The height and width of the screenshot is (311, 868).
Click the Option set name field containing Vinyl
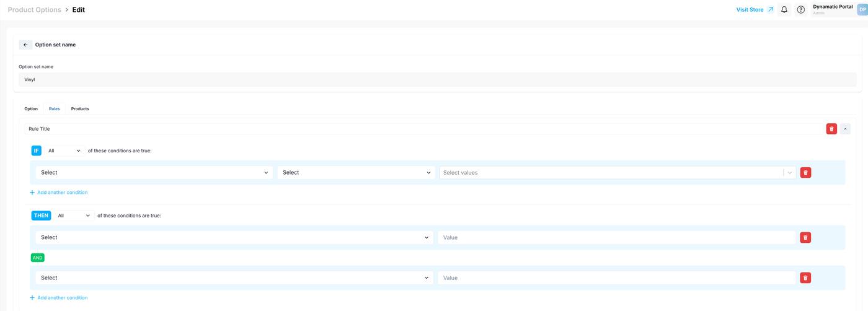pyautogui.click(x=434, y=79)
